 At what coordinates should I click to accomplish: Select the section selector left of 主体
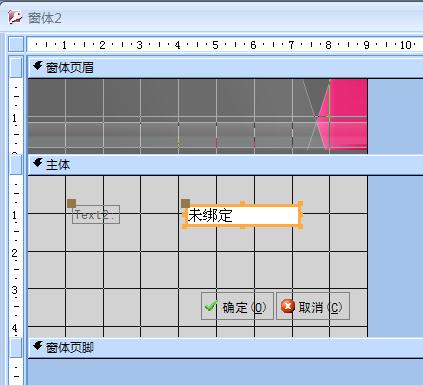(16, 164)
